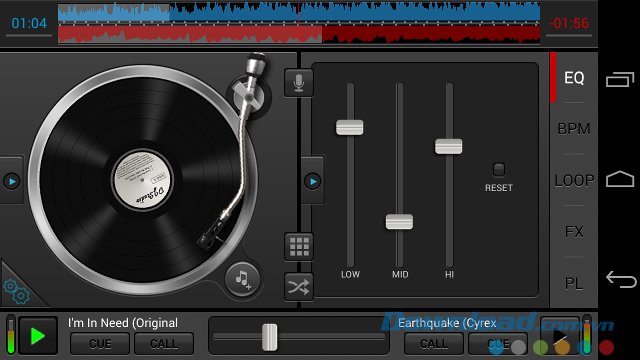Viewport: 640px width, 360px height.
Task: Click track title Earthquake (Cyrex
Action: pyautogui.click(x=447, y=323)
